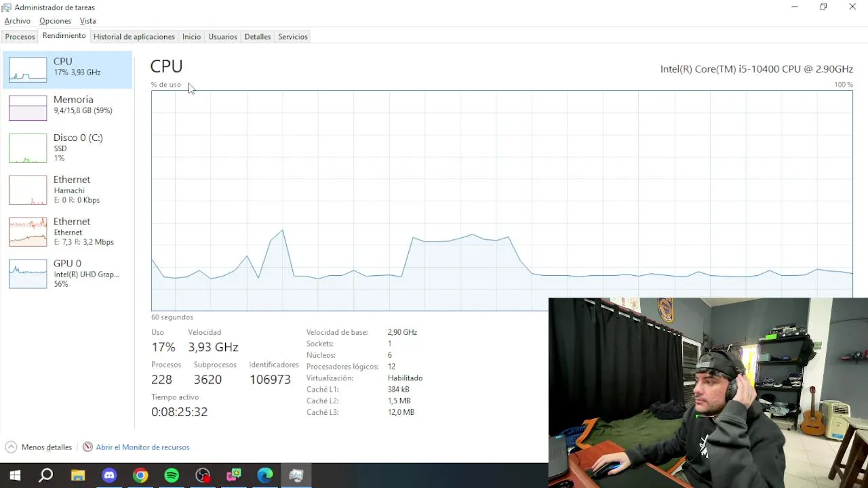The image size is (868, 488).
Task: Click the Caché L1 384 kB value
Action: 398,390
